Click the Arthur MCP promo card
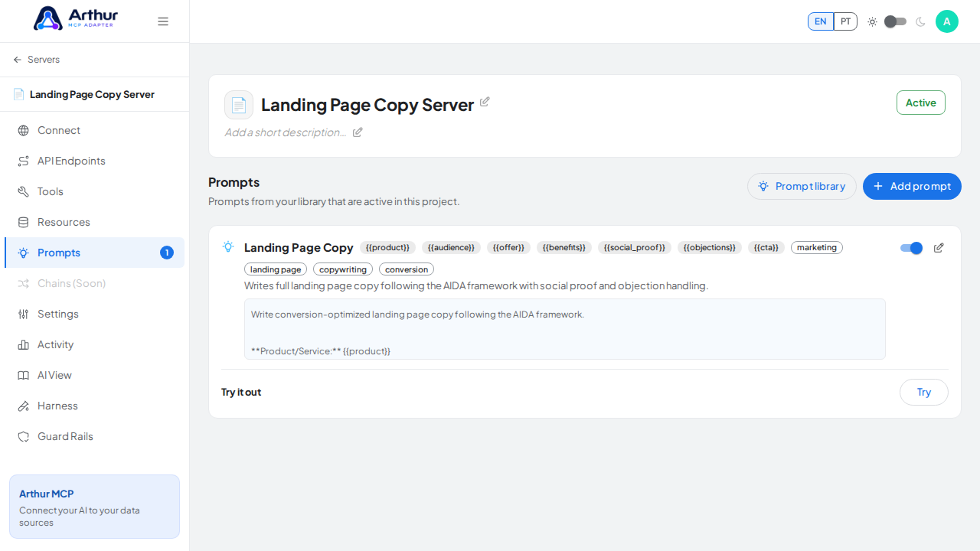Viewport: 980px width, 551px height. (94, 507)
